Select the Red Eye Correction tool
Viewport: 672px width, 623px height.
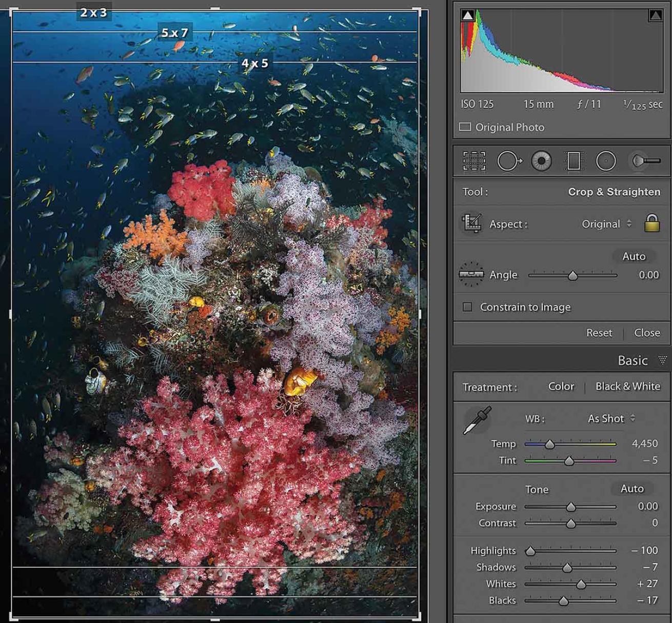[x=541, y=161]
